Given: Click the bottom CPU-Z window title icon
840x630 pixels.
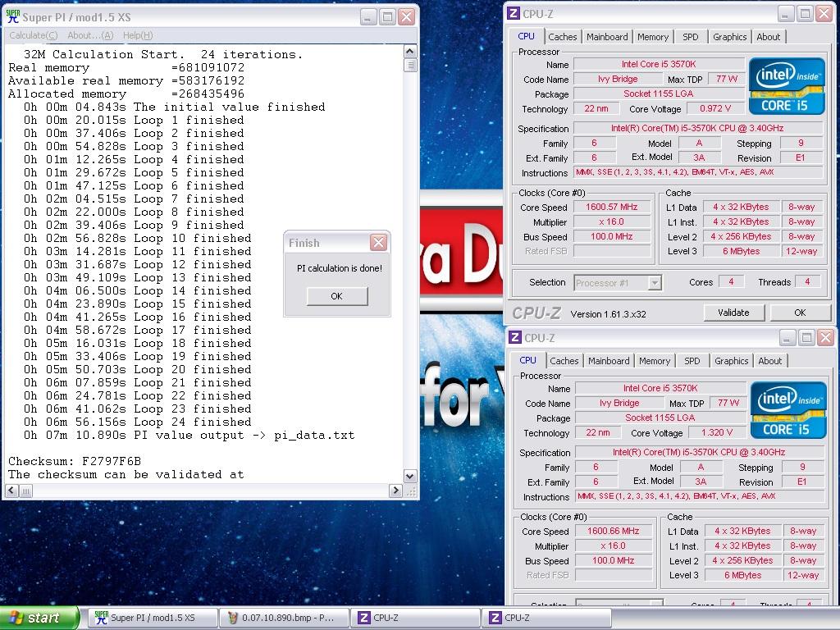Looking at the screenshot, I should 515,338.
